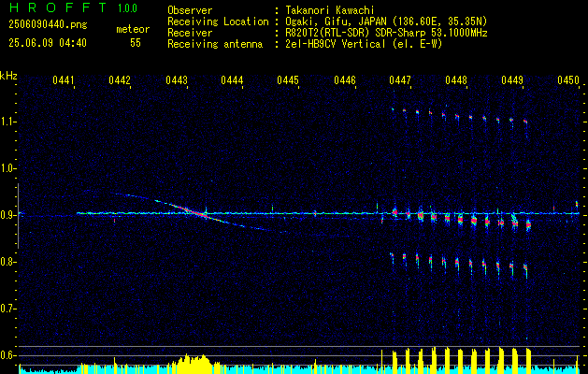Image resolution: width=588 pixels, height=374 pixels.
Task: Click frequency axis label 0.7
Action: coord(7,309)
